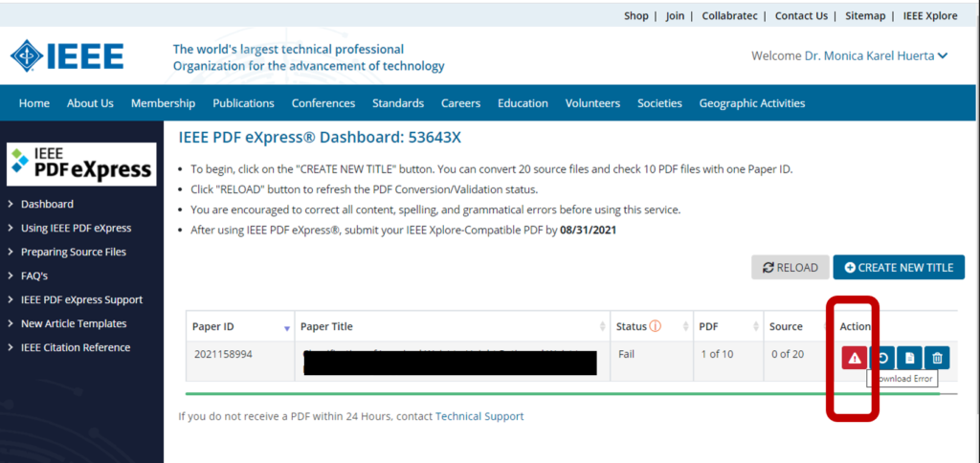Open the Sitemap link in top bar
The image size is (980, 463).
[865, 16]
